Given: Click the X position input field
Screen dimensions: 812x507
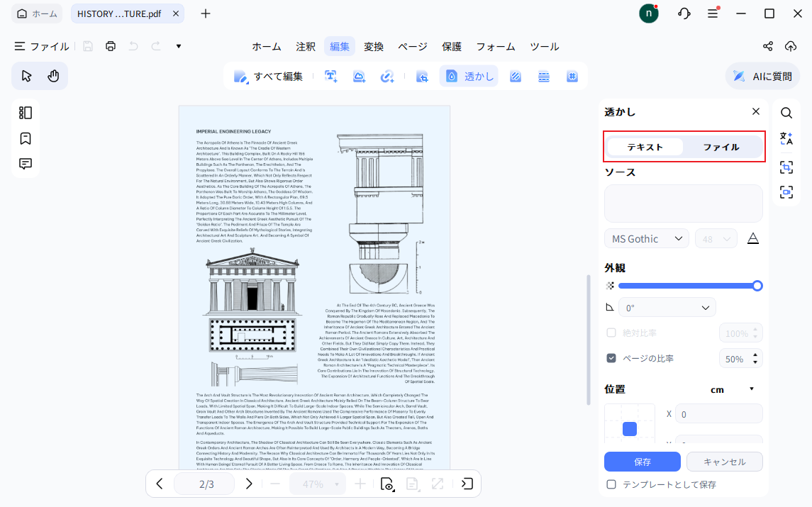Looking at the screenshot, I should pos(719,414).
